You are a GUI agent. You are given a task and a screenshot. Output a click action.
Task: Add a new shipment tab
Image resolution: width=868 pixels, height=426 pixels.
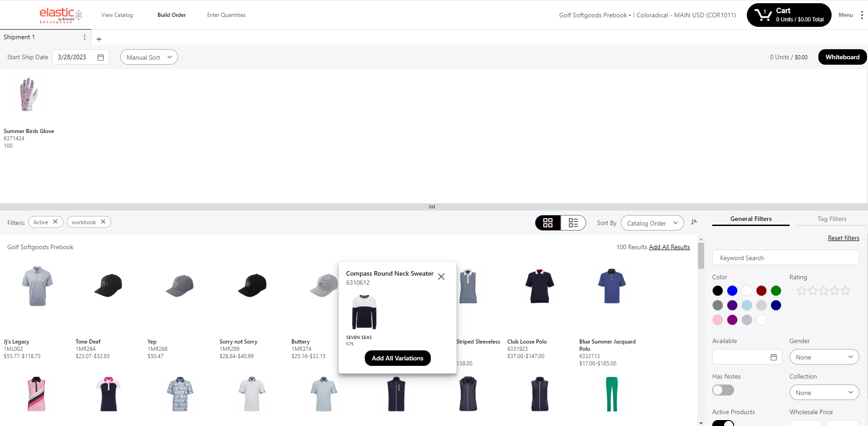click(99, 39)
